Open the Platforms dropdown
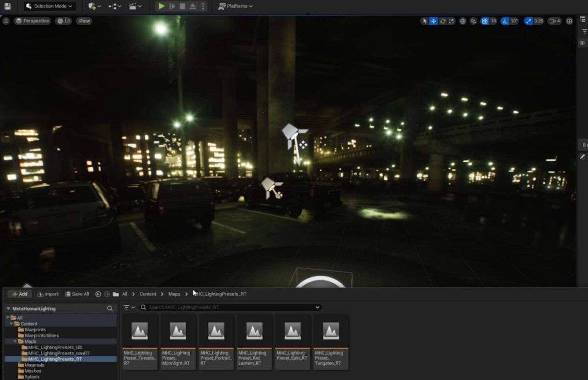This screenshot has height=380, width=588. [x=237, y=6]
